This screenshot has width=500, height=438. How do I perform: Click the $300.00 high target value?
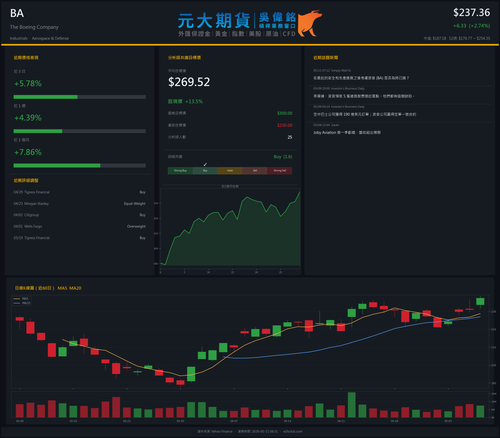pyautogui.click(x=285, y=113)
